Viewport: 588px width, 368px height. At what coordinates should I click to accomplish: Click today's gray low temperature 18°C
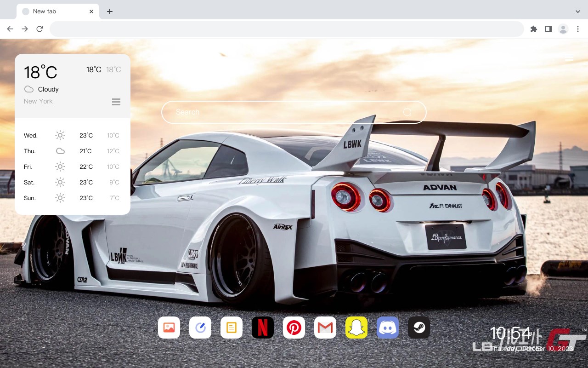113,69
